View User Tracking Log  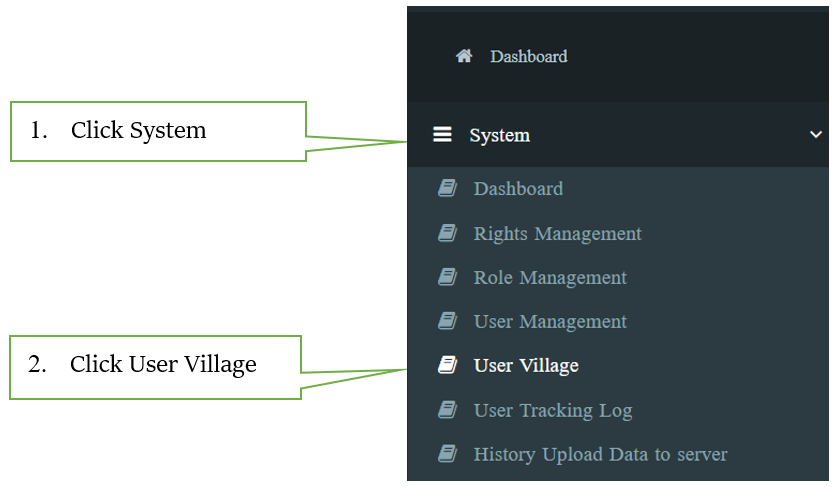[553, 411]
